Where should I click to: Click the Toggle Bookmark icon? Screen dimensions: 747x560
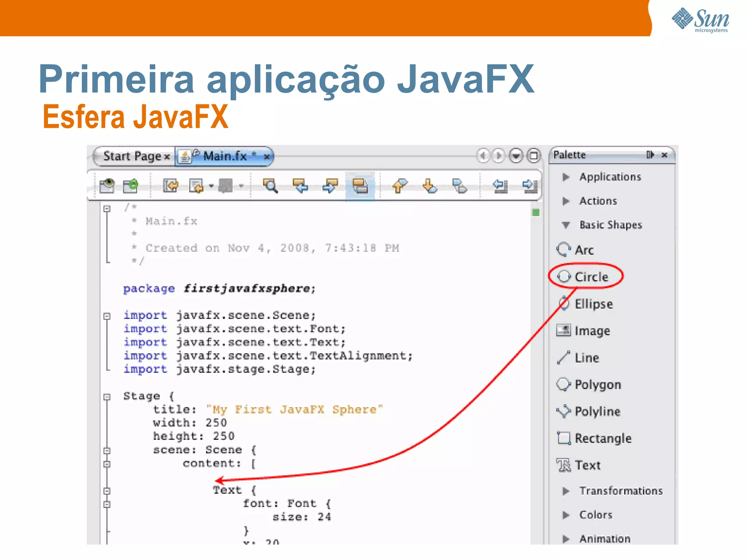(x=460, y=186)
